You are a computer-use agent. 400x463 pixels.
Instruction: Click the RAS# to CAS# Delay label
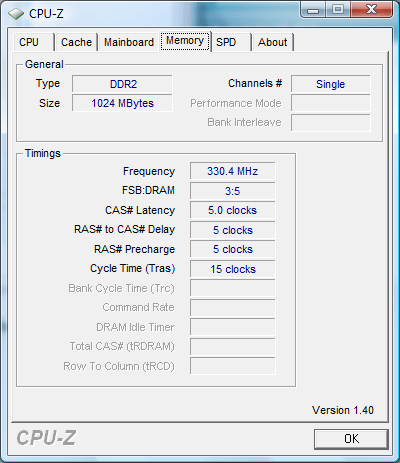click(124, 229)
